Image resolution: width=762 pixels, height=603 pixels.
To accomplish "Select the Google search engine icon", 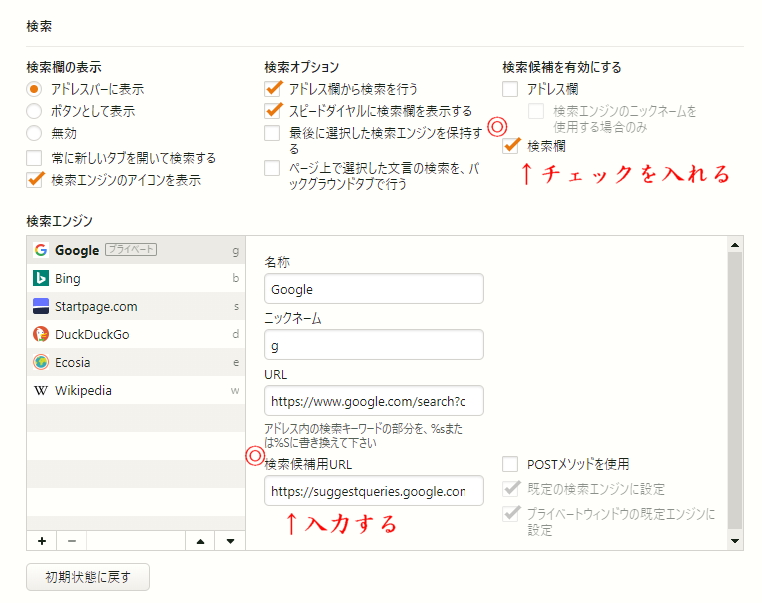I will pyautogui.click(x=41, y=250).
